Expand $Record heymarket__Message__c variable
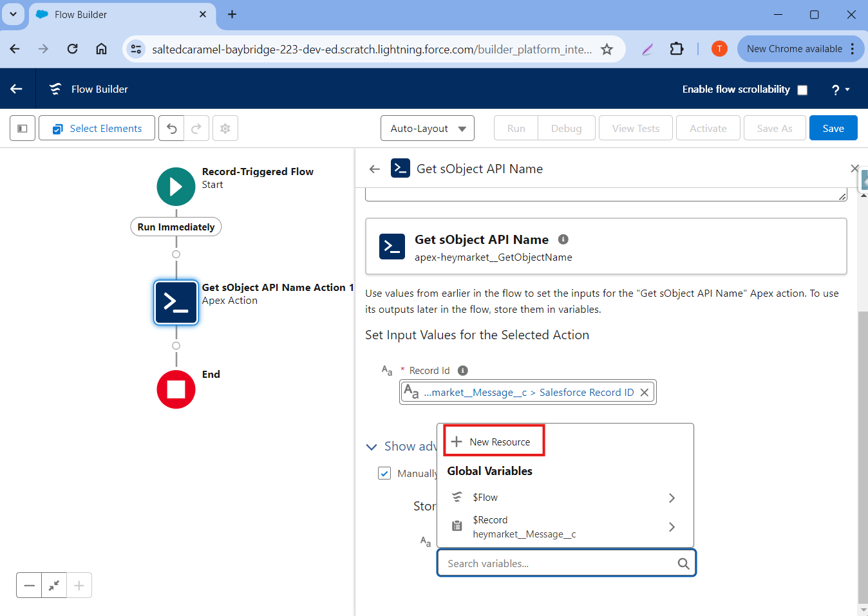868x616 pixels. (565, 527)
